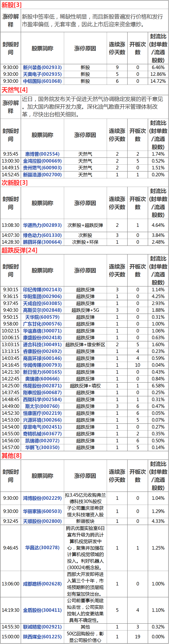
Task: Click the 天奥电子(002935) stock name
Action: [x=42, y=74]
